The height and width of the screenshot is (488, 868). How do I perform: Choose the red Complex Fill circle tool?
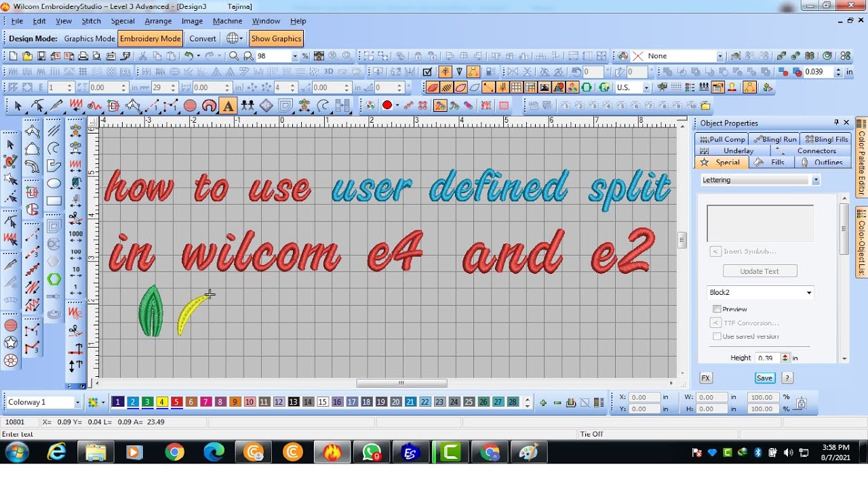tap(191, 106)
